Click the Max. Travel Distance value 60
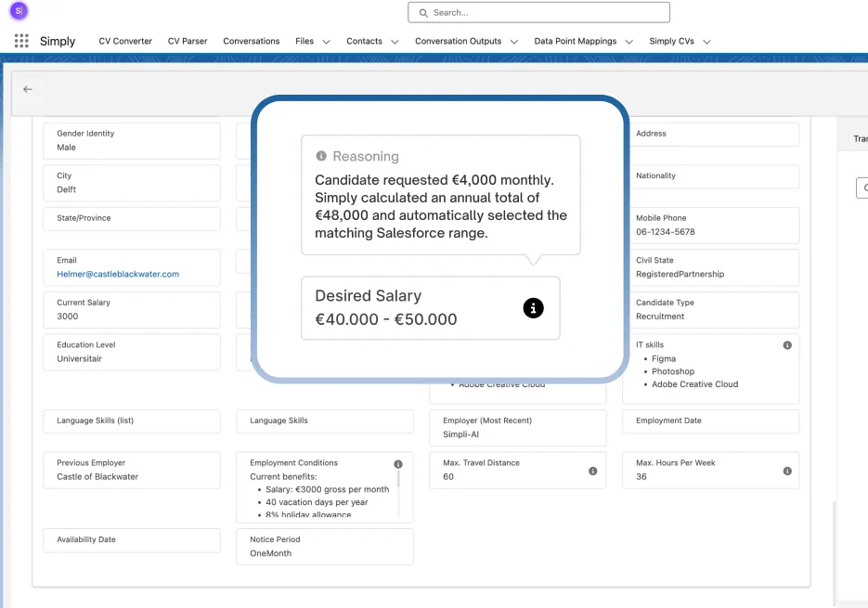 click(x=447, y=477)
